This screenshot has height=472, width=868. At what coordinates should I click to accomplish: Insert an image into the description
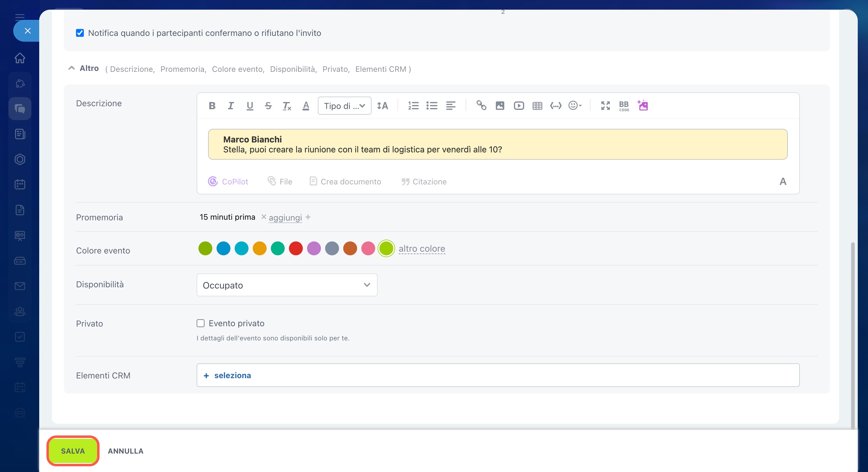[x=500, y=106]
